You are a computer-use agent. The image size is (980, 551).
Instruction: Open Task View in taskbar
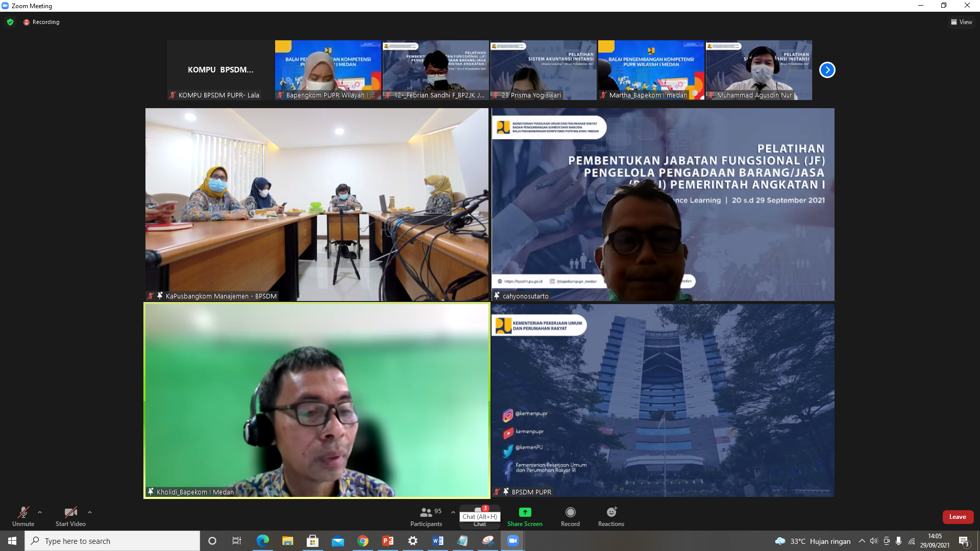[237, 541]
